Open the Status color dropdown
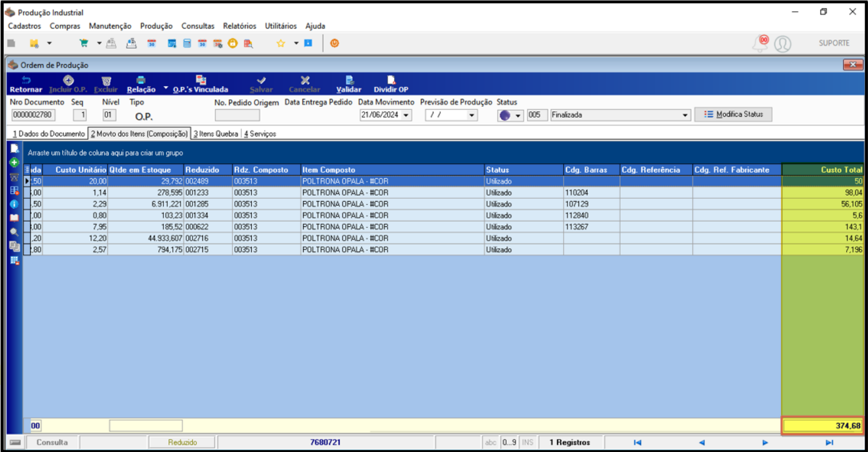Viewport: 868px width, 452px height. 518,115
